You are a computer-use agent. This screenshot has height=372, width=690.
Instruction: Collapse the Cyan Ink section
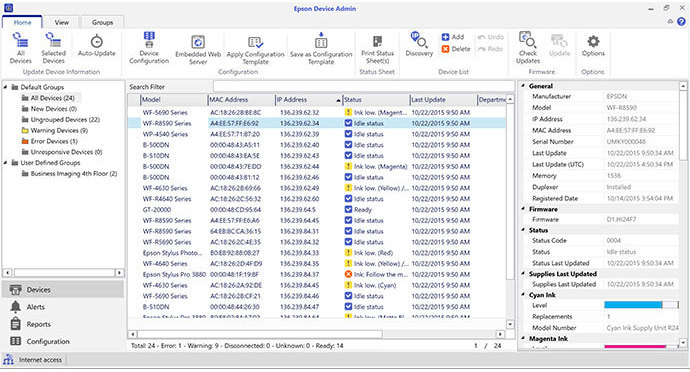[523, 295]
